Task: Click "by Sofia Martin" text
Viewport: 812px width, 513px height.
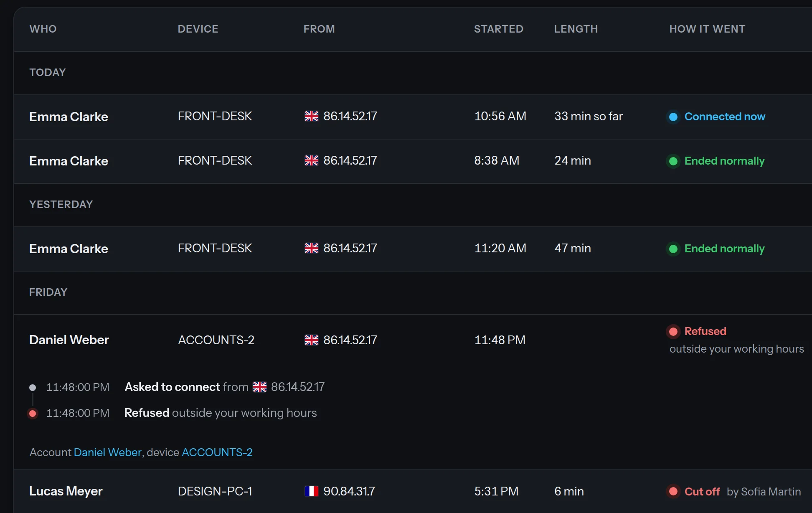Action: 764,492
